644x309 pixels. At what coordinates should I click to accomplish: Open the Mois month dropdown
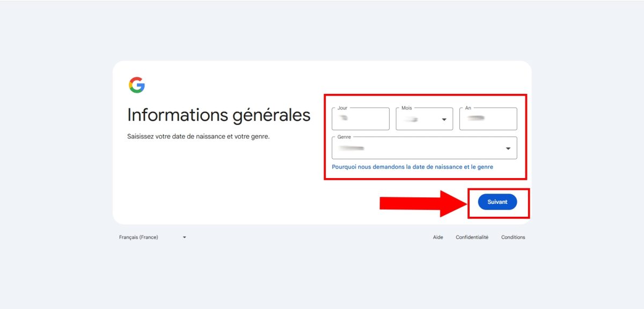pos(425,119)
